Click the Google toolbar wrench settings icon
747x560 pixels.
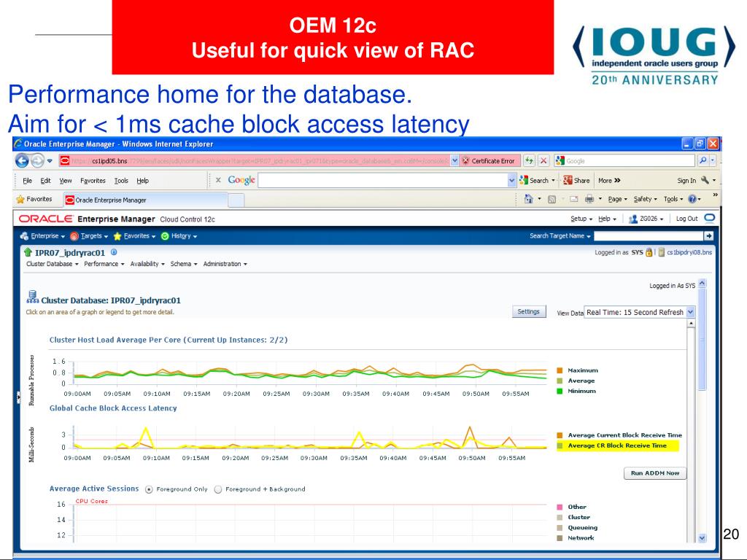point(705,180)
